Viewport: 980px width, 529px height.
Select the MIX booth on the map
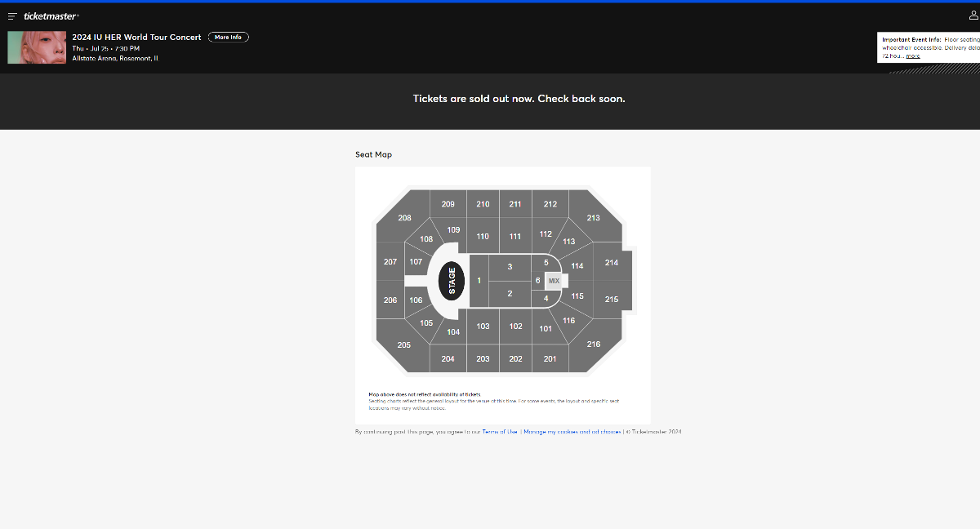tap(555, 281)
